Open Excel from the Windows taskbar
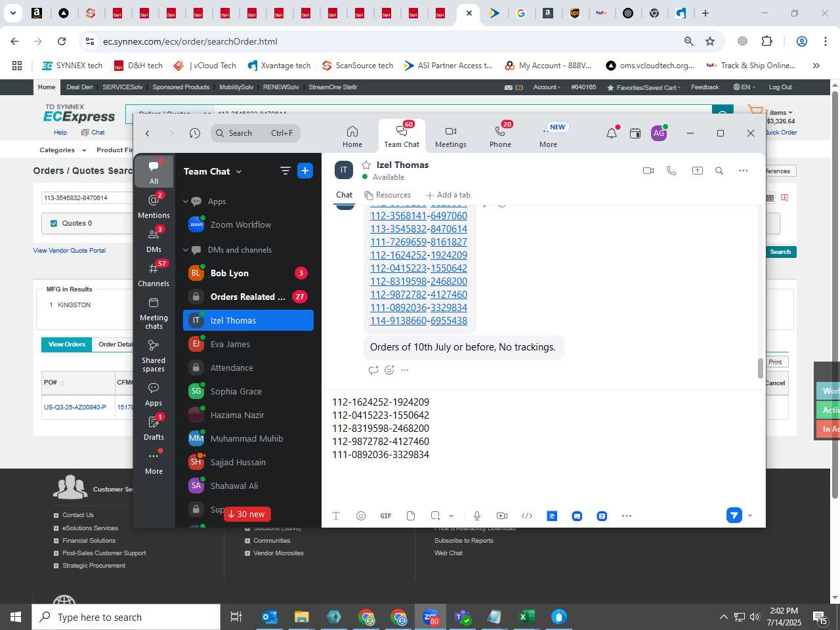 (x=526, y=617)
